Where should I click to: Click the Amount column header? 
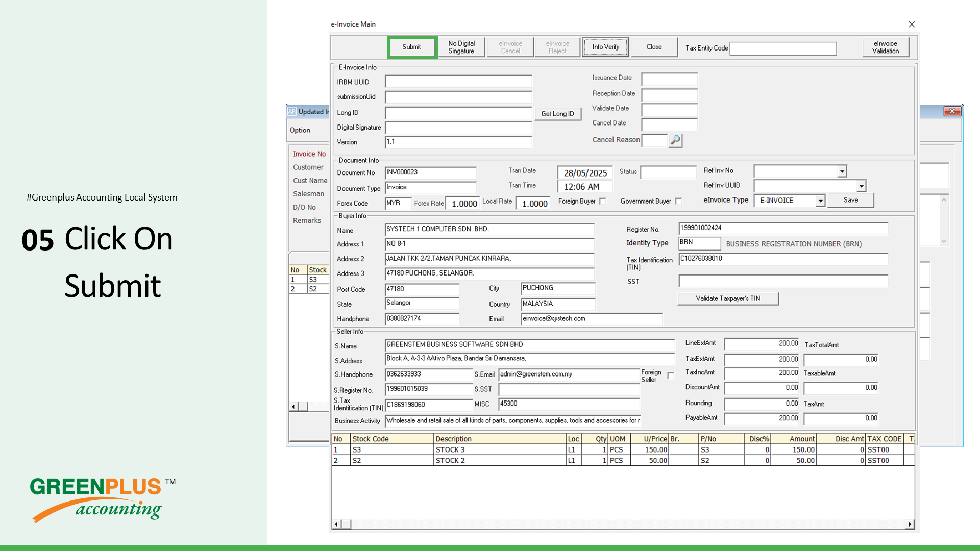click(x=793, y=439)
